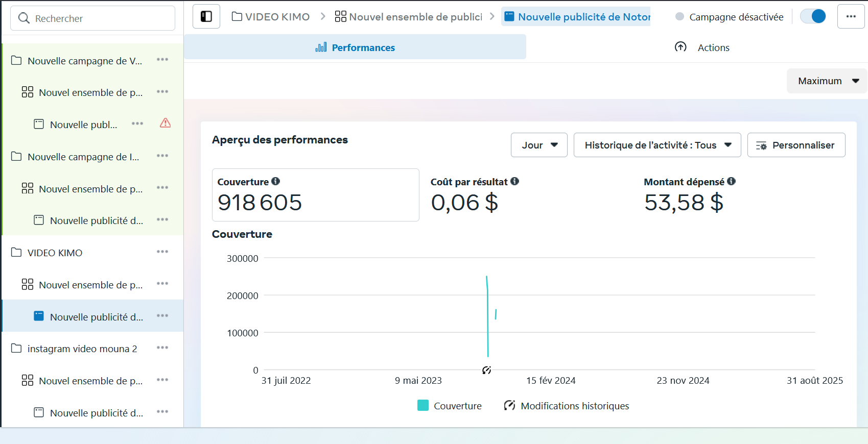Toggle Modifications historiques legend item
The image size is (868, 444).
[x=567, y=406]
